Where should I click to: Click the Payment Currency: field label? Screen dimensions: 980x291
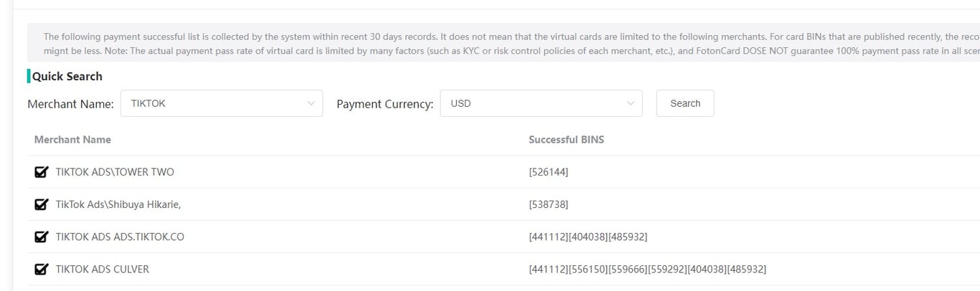tap(385, 104)
